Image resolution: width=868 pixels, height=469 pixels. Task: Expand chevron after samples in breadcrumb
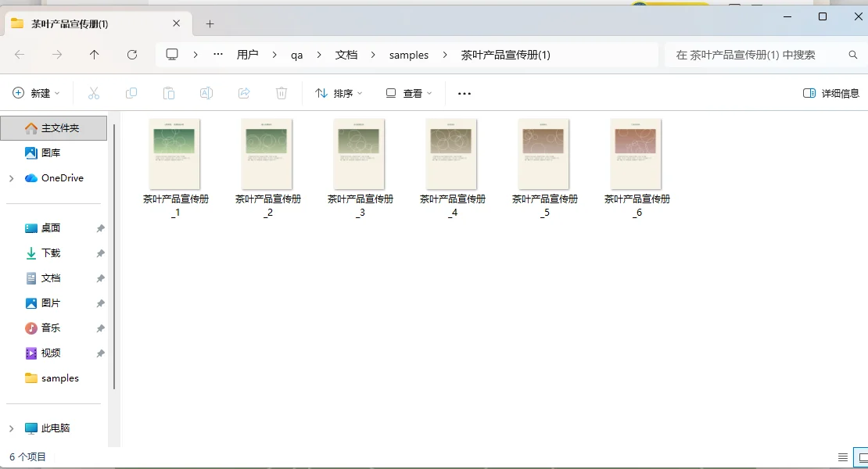[x=445, y=55]
